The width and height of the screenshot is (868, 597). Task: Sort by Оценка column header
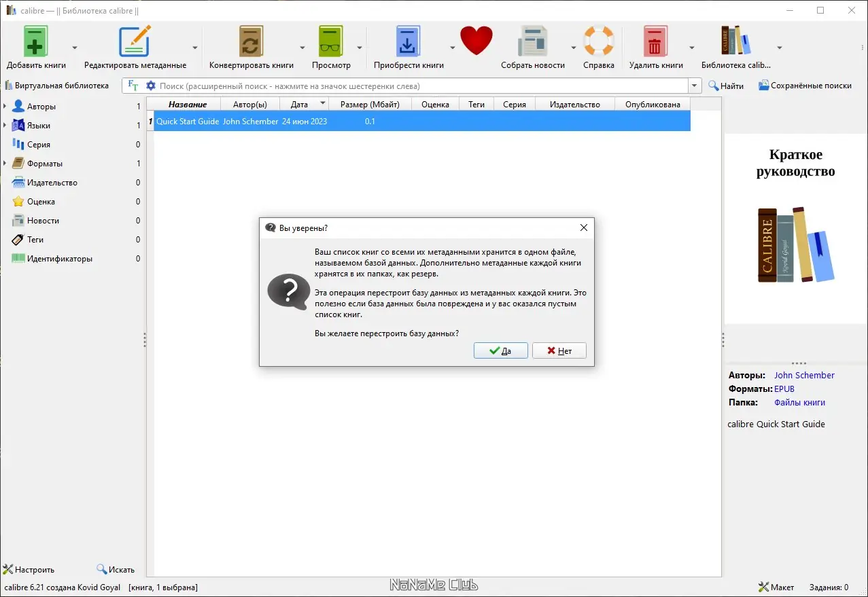[x=435, y=104]
